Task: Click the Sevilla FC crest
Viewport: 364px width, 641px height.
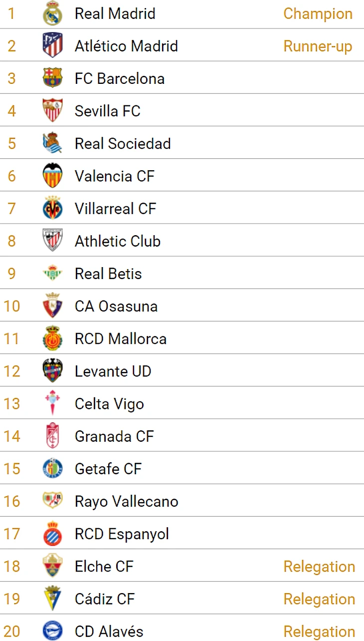Action: click(52, 111)
